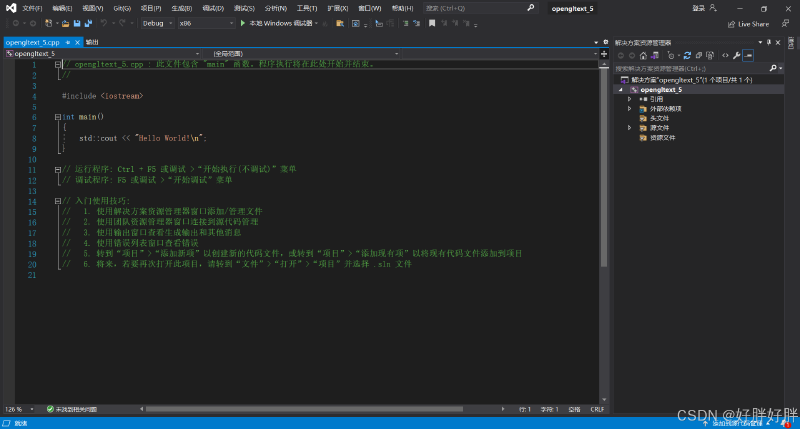Click the Visual Studio logo icon
800x429 pixels.
coord(11,8)
